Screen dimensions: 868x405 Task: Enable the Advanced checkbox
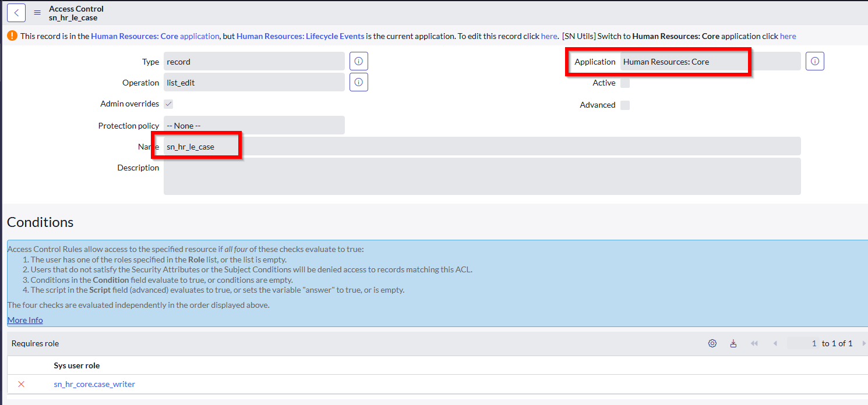click(x=625, y=105)
